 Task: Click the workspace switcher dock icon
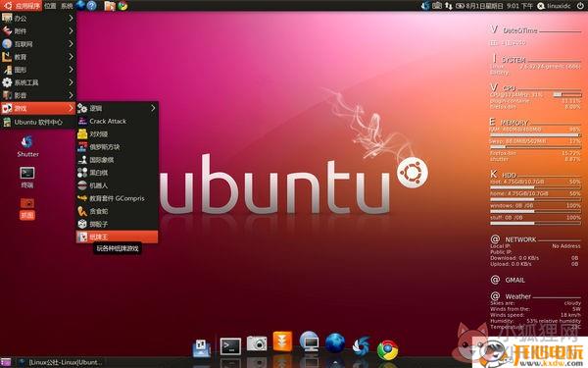[202, 348]
